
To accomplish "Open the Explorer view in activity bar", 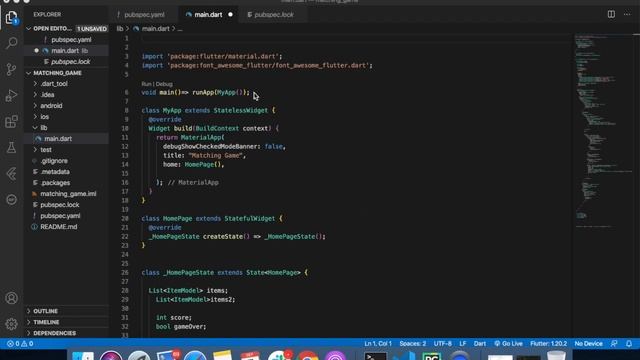I will [x=11, y=18].
